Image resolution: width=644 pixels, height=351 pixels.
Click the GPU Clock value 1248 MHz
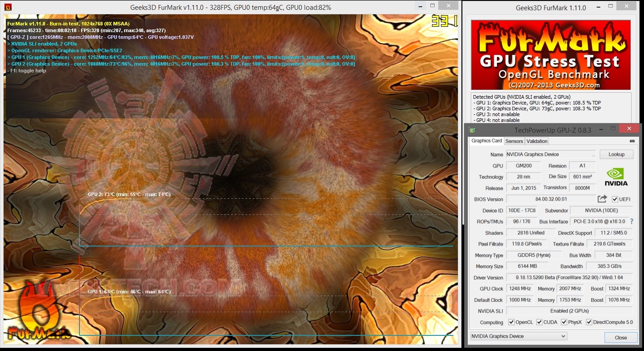pos(520,289)
